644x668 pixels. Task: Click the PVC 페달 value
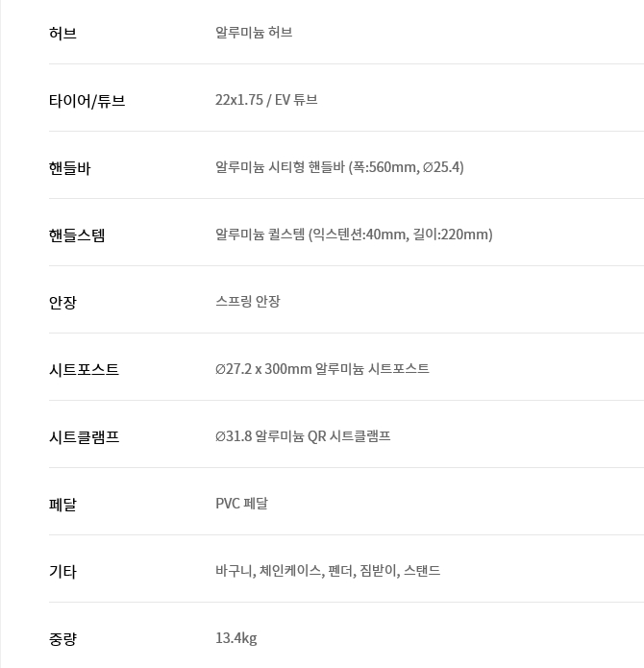coord(241,504)
